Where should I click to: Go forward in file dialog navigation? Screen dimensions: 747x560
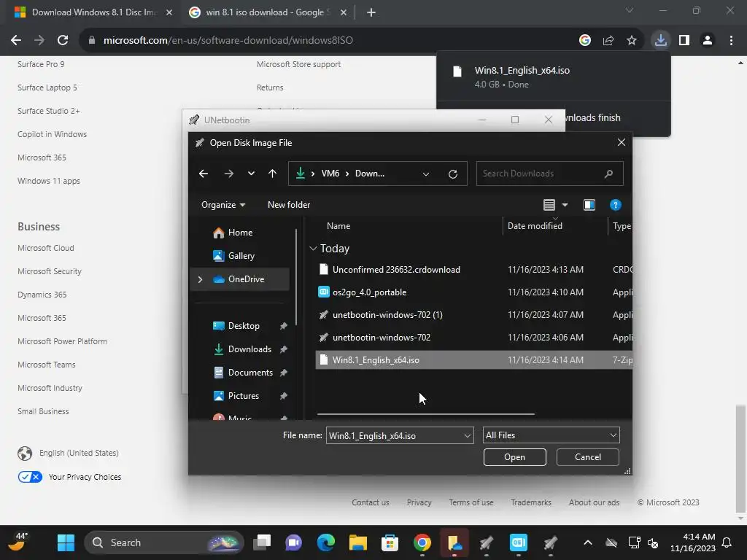point(228,174)
